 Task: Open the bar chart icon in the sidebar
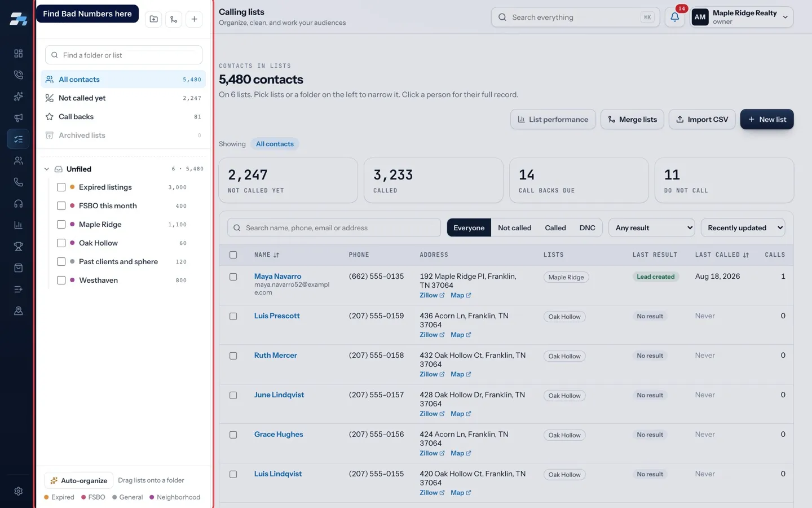[x=18, y=225]
